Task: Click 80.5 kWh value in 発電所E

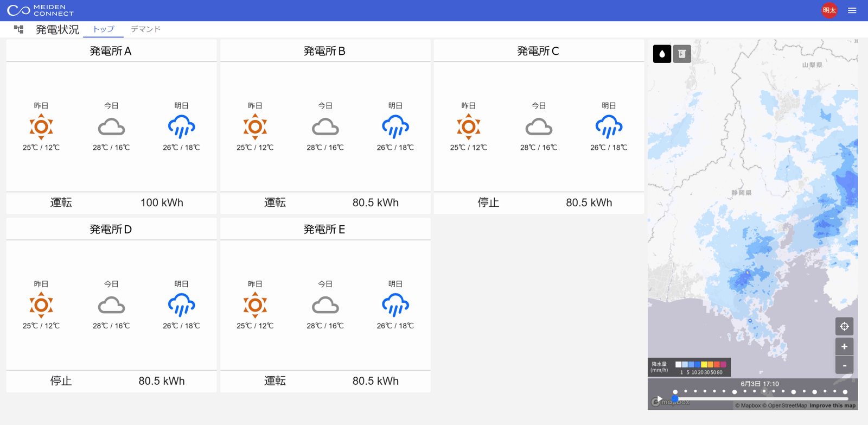Action: pyautogui.click(x=375, y=381)
